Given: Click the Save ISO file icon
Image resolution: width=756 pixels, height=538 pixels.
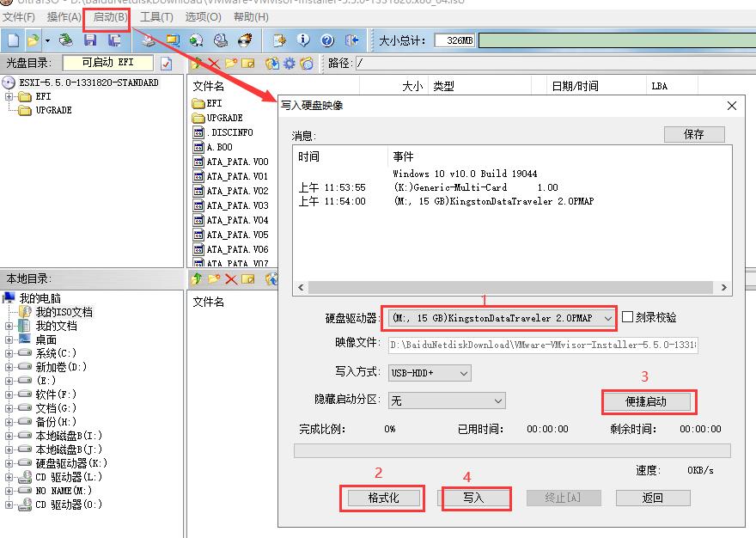Looking at the screenshot, I should point(88,40).
